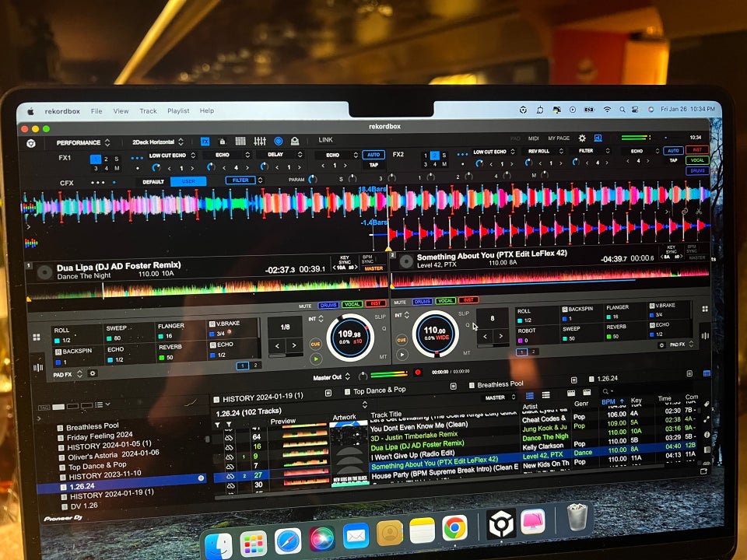Open Safari from the dock
This screenshot has width=747, height=560.
(288, 541)
